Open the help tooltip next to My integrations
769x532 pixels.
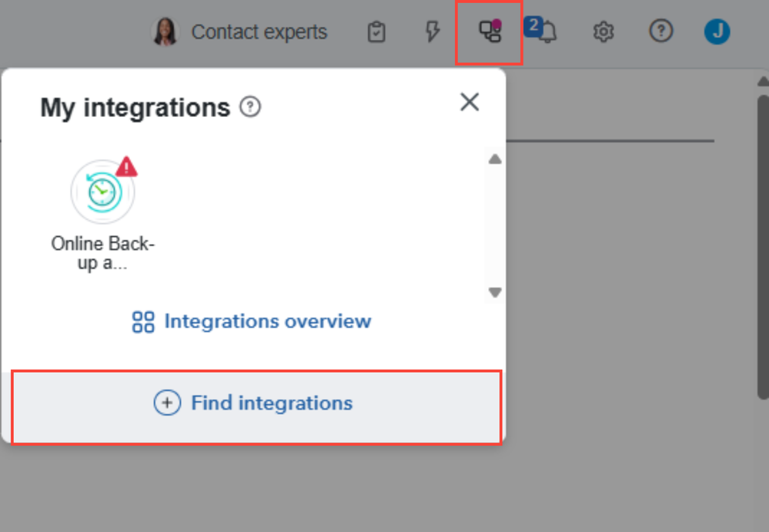point(249,108)
